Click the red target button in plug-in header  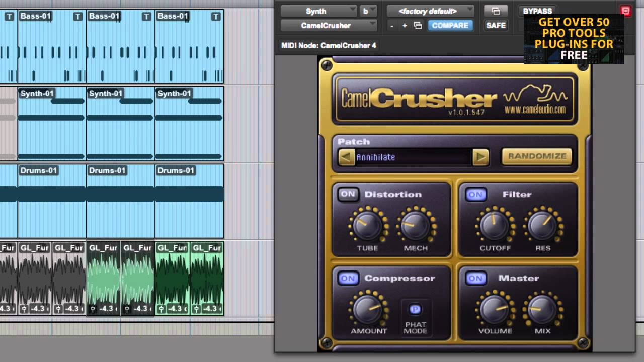coord(625,11)
